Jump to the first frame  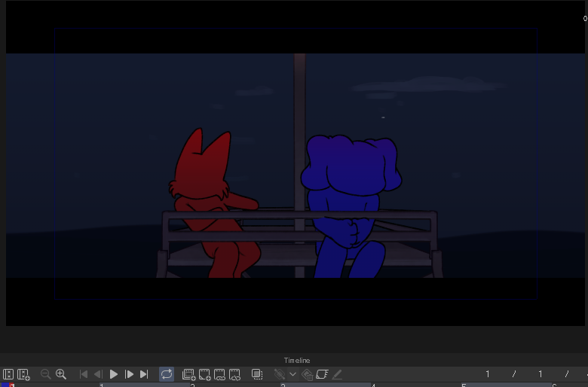click(x=84, y=374)
